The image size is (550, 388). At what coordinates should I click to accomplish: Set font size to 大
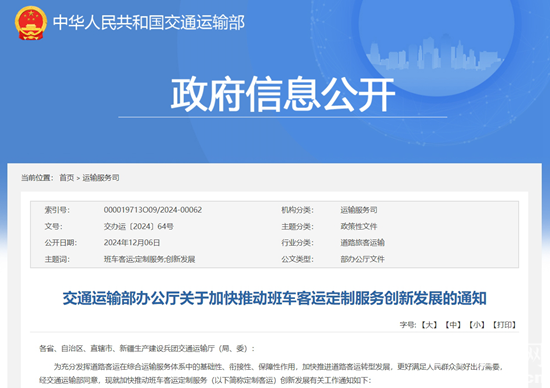click(x=429, y=325)
